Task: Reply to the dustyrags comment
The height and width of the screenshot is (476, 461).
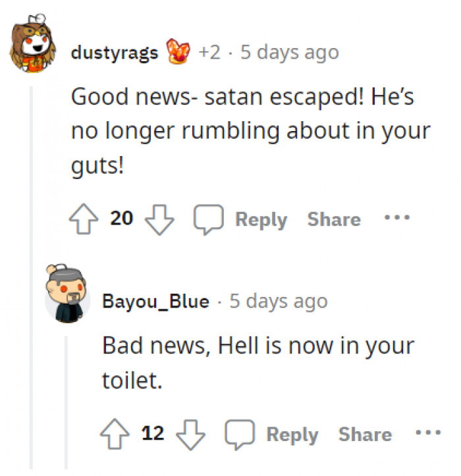Action: pos(261,219)
